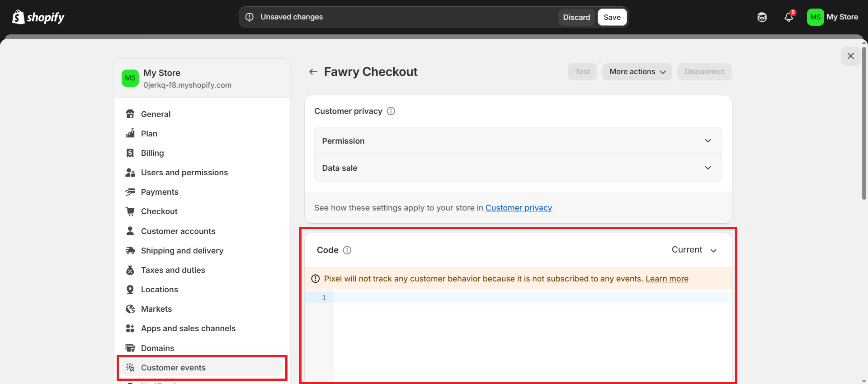The image size is (868, 384).
Task: Click the MS store avatar in the sidebar
Action: (x=130, y=78)
